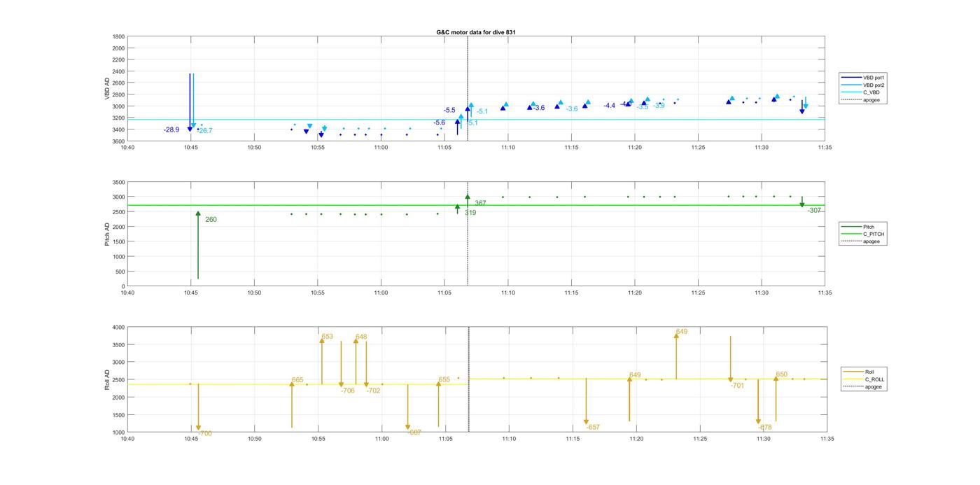Click the '-307' pitch data label

(x=814, y=211)
